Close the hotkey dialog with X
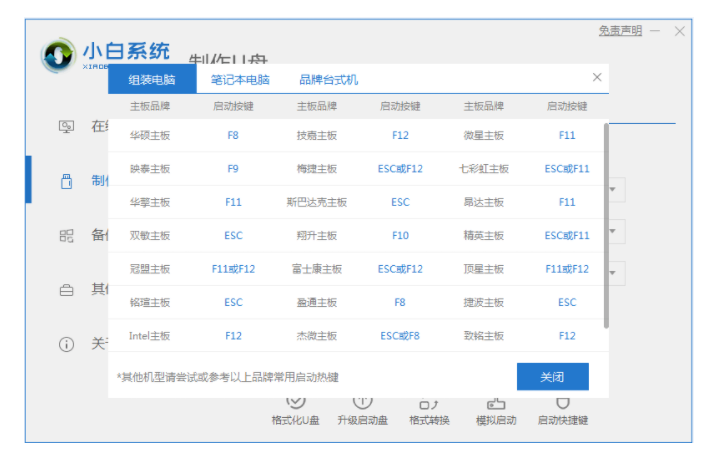The image size is (706, 454). point(597,77)
